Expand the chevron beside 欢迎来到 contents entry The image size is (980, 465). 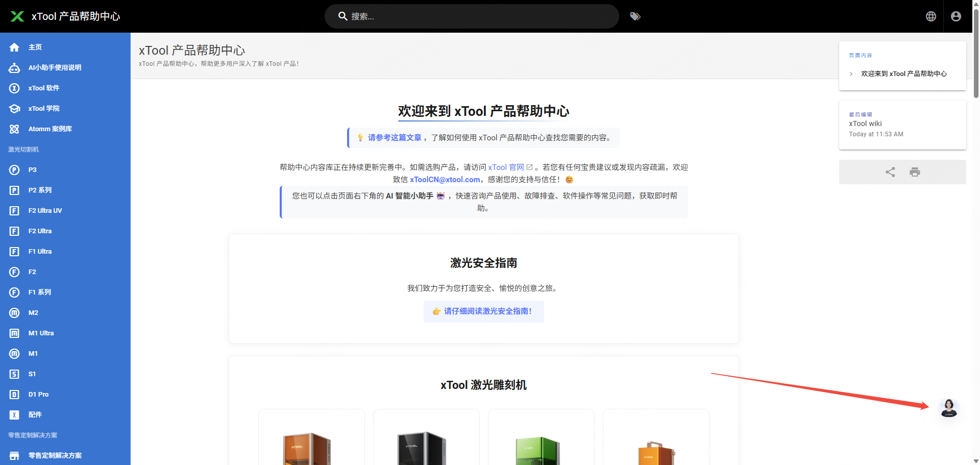pos(851,74)
